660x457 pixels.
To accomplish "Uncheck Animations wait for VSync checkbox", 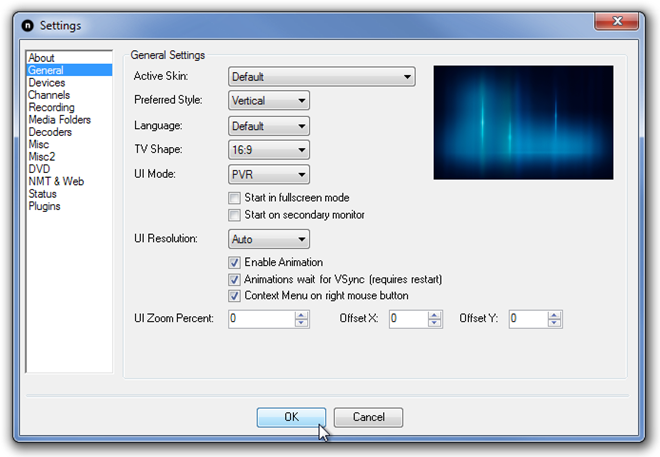I will [234, 279].
